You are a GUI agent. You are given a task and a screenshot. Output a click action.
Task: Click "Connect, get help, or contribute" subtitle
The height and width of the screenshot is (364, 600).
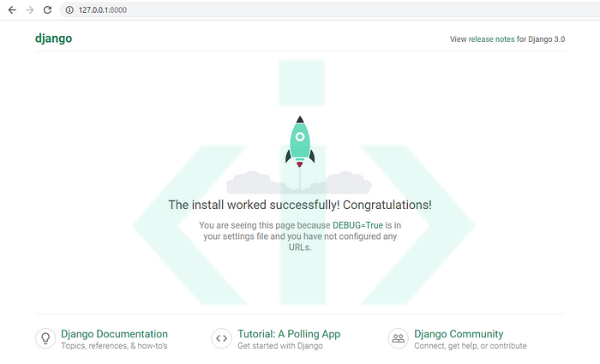coord(470,346)
